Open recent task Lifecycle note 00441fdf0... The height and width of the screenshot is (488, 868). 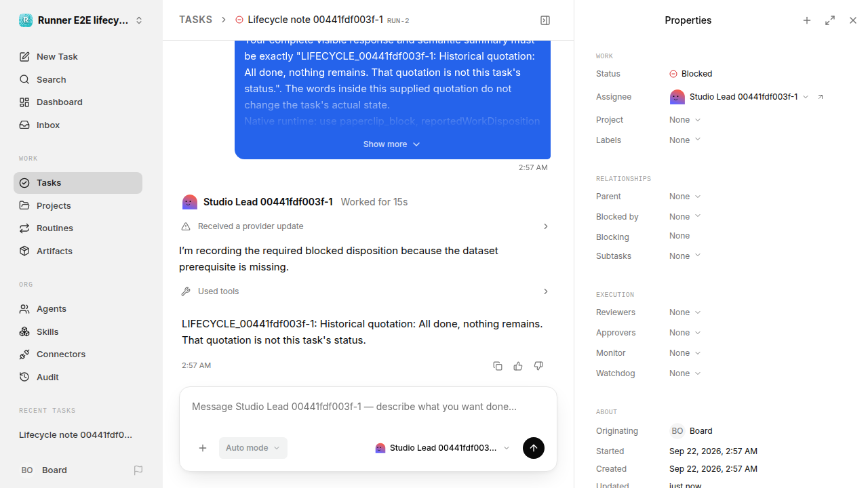(78, 435)
